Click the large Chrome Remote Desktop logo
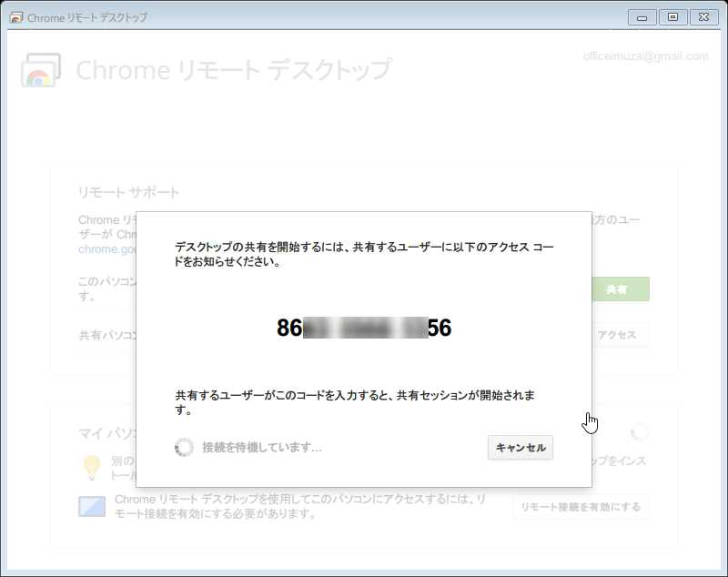The image size is (728, 577). [41, 70]
